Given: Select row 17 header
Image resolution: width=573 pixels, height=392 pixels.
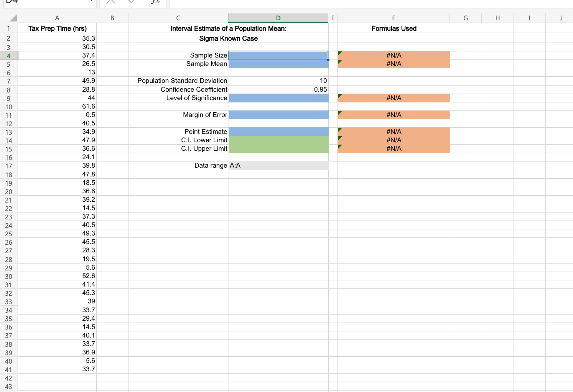Looking at the screenshot, I should [9, 166].
